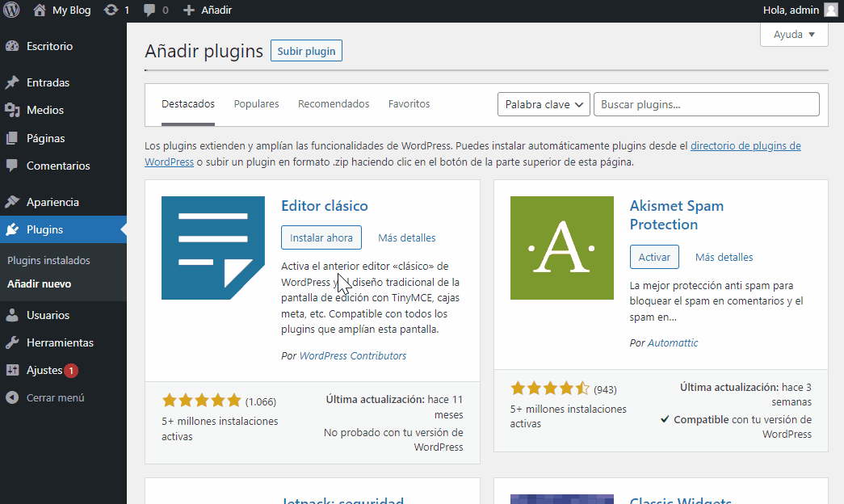Click the My Blog site name
Image resolution: width=844 pixels, height=504 pixels.
(72, 10)
